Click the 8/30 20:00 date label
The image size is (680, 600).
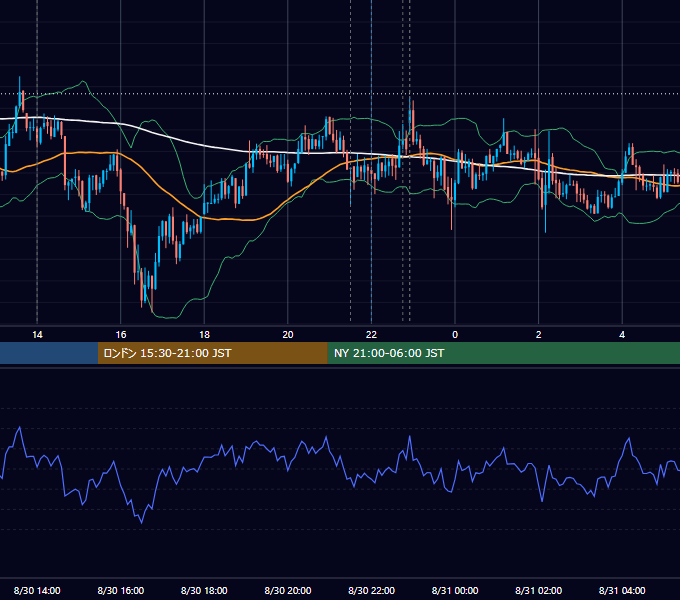(x=288, y=590)
